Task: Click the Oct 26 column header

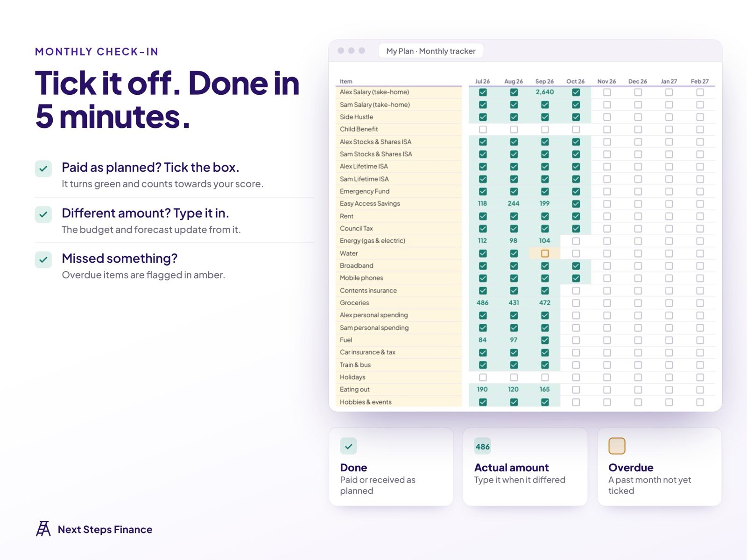Action: 576,81
